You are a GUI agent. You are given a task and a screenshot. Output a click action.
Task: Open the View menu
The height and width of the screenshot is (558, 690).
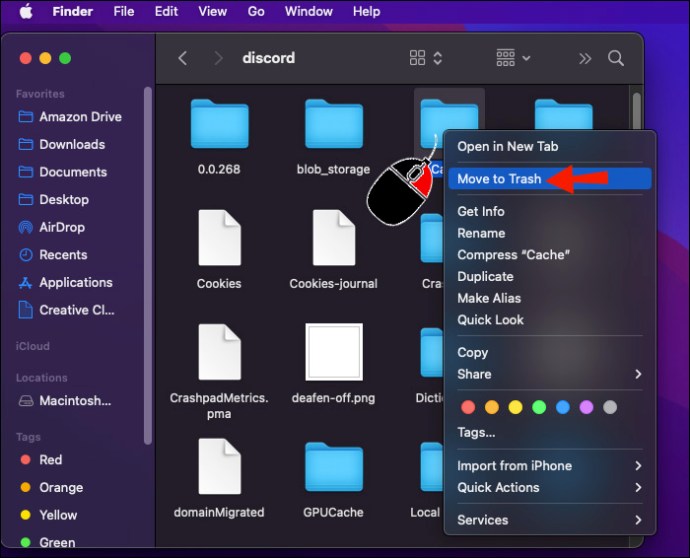click(x=213, y=11)
